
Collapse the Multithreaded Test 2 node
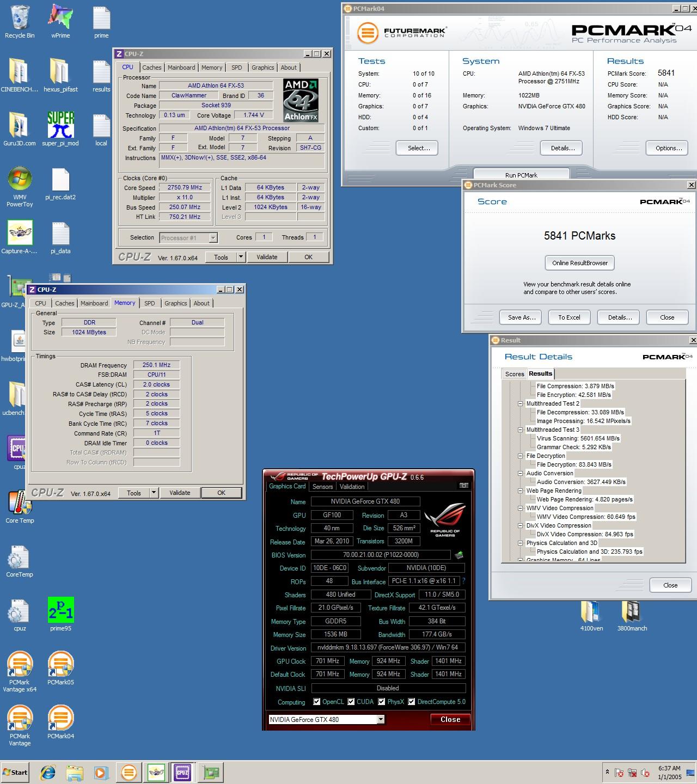(x=520, y=403)
